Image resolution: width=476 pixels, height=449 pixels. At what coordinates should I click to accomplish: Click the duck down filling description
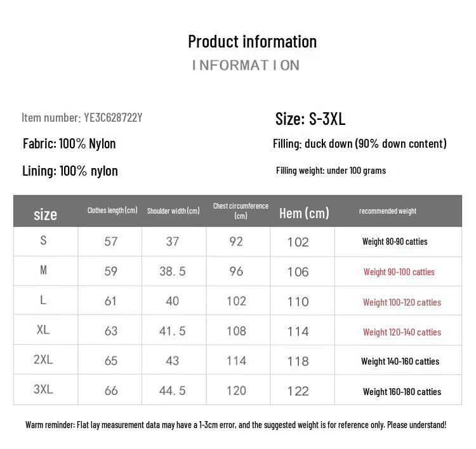point(359,143)
